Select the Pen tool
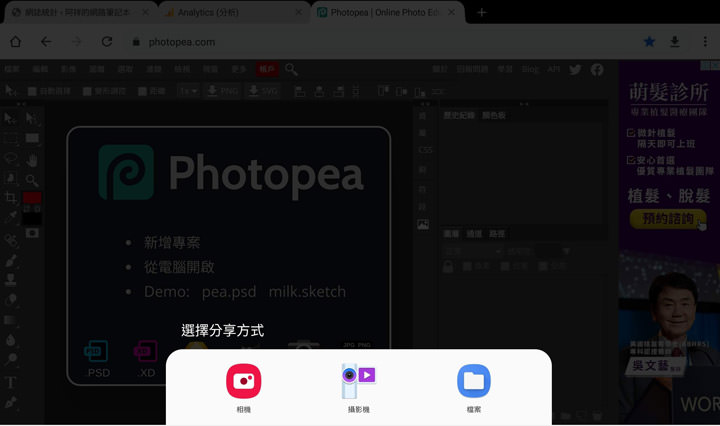 (x=10, y=402)
